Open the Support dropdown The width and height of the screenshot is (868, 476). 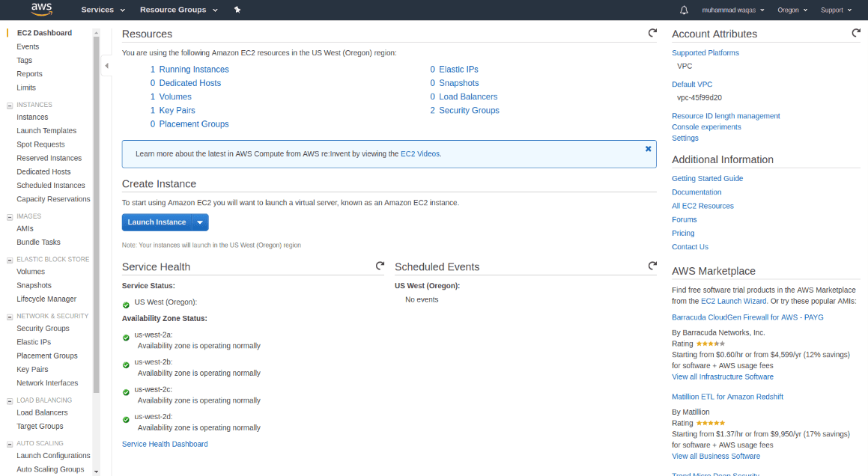[x=831, y=10]
